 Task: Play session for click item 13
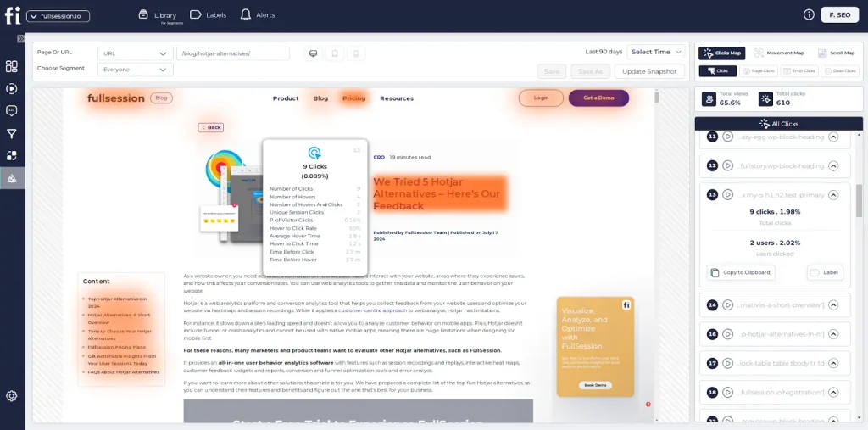coord(727,195)
